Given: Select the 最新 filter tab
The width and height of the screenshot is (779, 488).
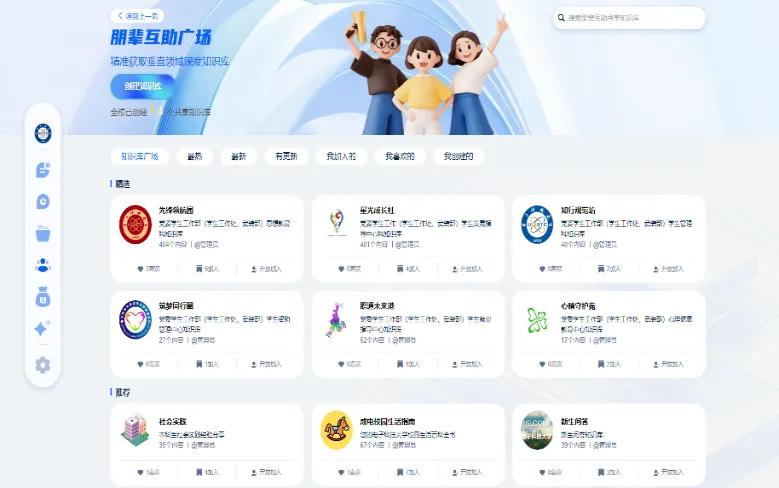Looking at the screenshot, I should [x=238, y=156].
